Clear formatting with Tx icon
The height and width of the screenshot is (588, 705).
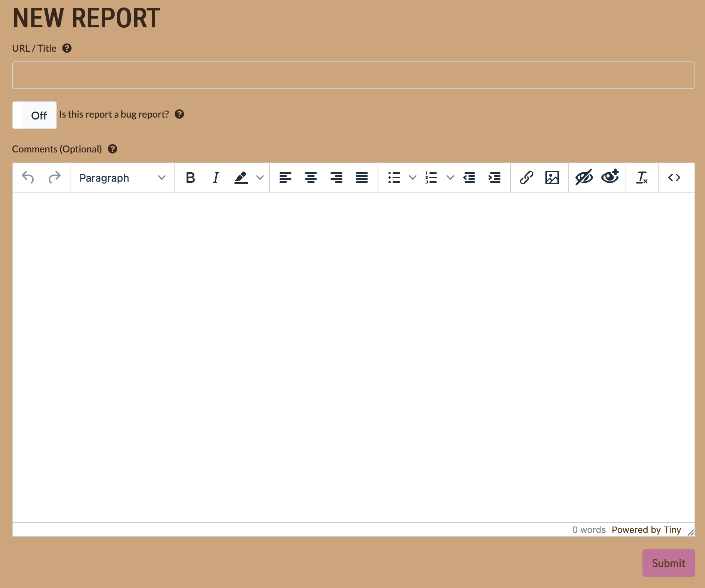tap(642, 178)
